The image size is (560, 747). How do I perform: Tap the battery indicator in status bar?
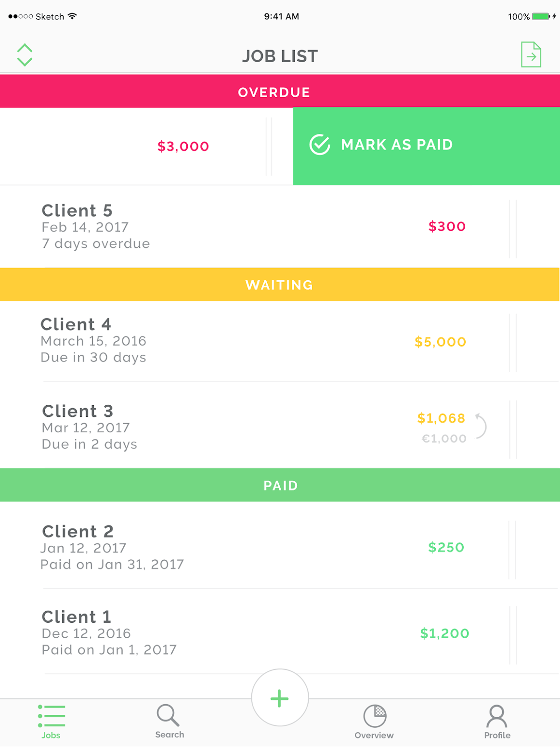pos(541,16)
